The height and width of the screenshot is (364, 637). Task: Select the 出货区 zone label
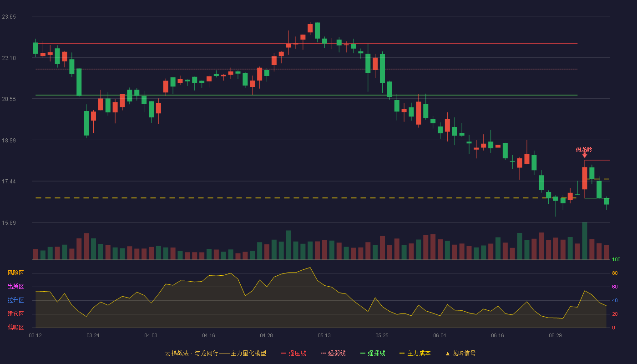[16, 287]
